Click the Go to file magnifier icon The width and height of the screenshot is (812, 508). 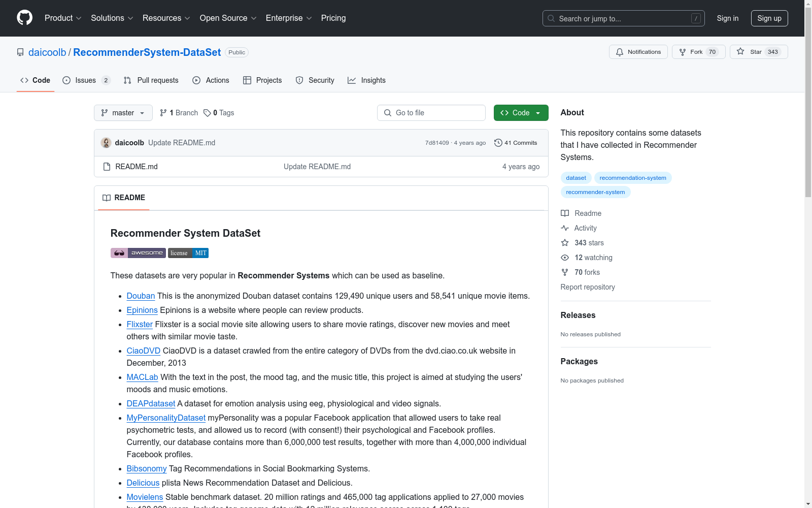click(388, 113)
